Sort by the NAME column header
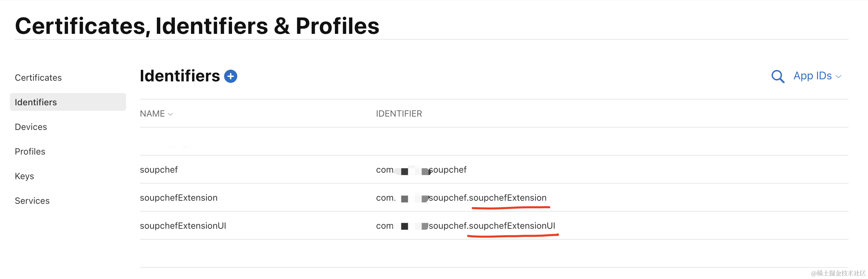The image size is (868, 279). 152,114
